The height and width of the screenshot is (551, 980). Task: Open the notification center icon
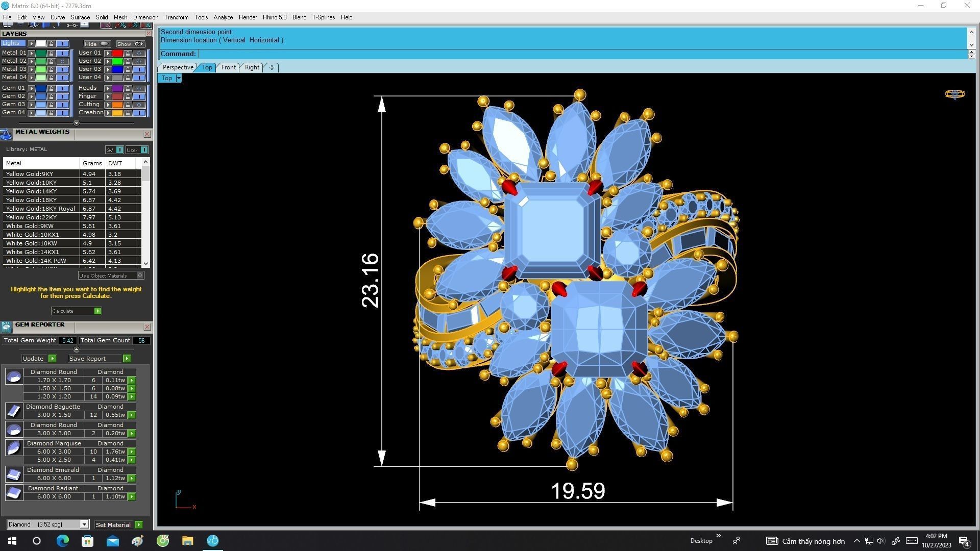click(964, 541)
